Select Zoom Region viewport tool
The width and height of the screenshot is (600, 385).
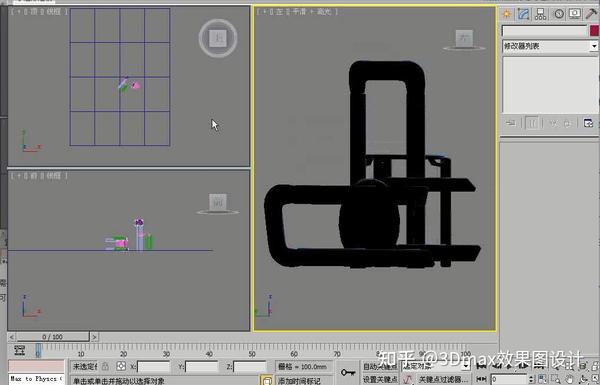(555, 380)
